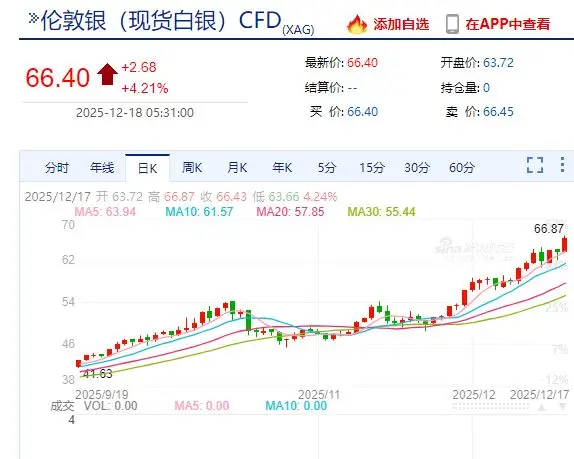Click the 2025/11 date axis label
The height and width of the screenshot is (459, 574).
pyautogui.click(x=319, y=395)
